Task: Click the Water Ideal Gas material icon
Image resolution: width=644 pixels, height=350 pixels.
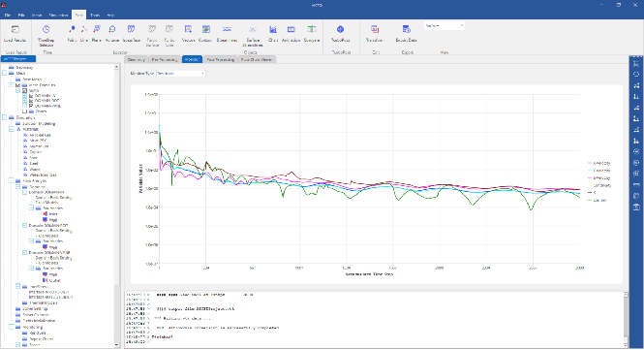Action: tap(25, 175)
